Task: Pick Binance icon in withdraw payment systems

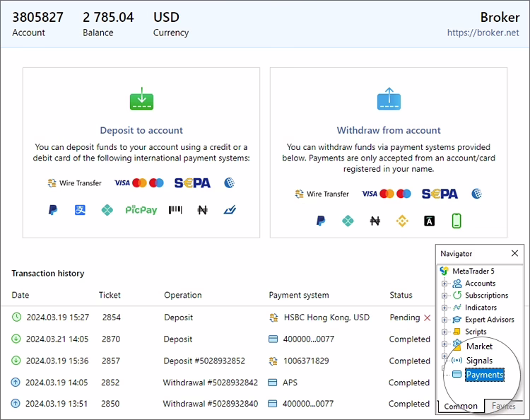Action: pyautogui.click(x=402, y=221)
